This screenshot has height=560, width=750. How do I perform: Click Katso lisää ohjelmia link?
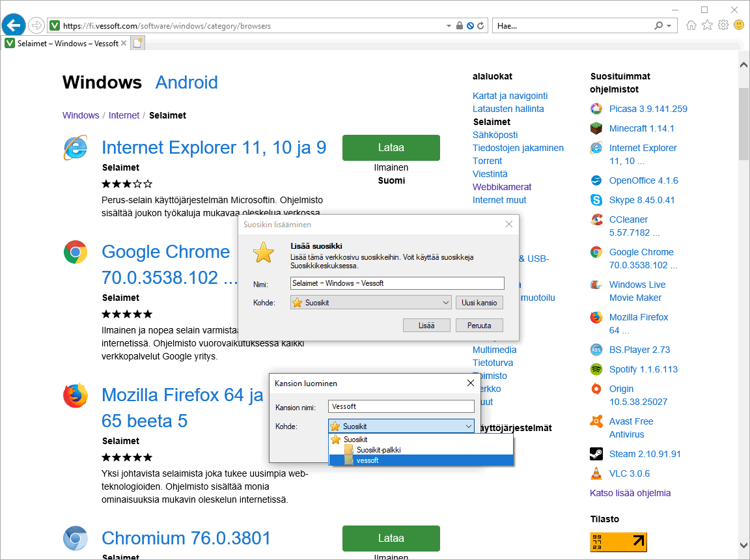coord(630,494)
